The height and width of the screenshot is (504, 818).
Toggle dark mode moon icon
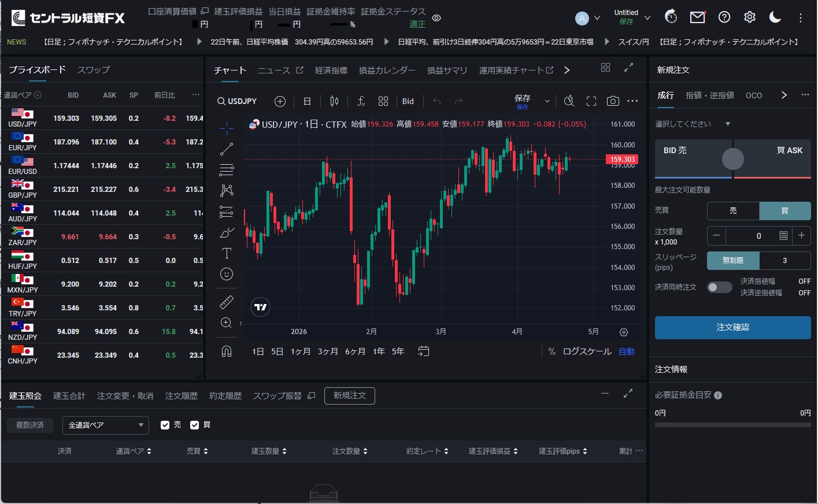775,17
